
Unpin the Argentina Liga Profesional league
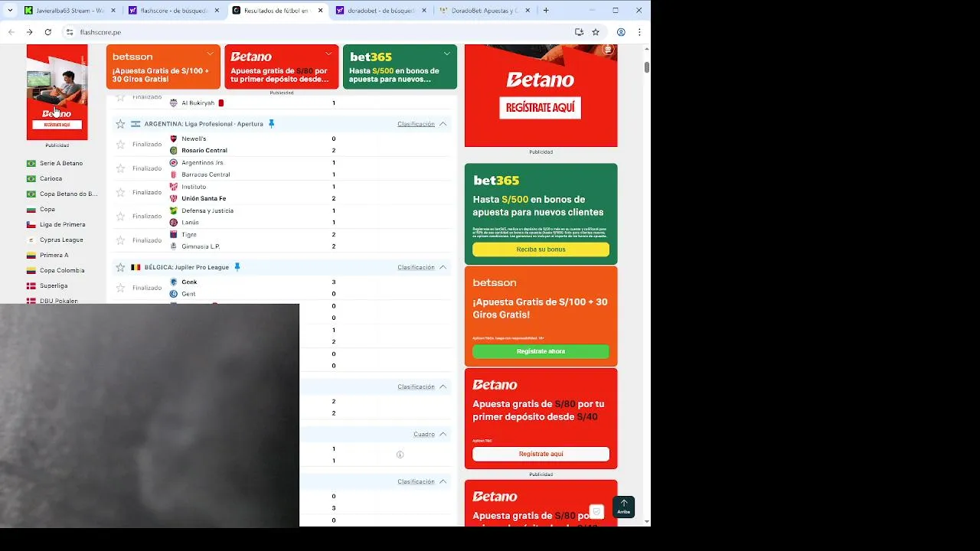pos(271,124)
